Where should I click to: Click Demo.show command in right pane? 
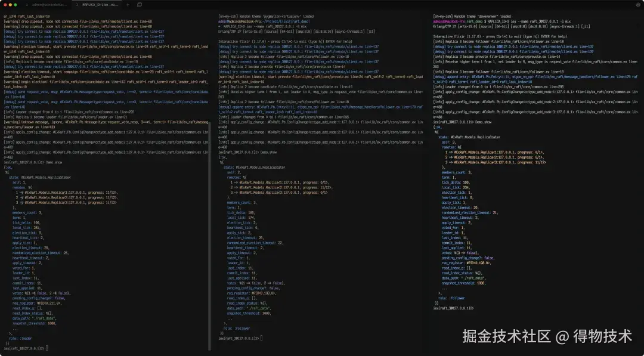[484, 122]
